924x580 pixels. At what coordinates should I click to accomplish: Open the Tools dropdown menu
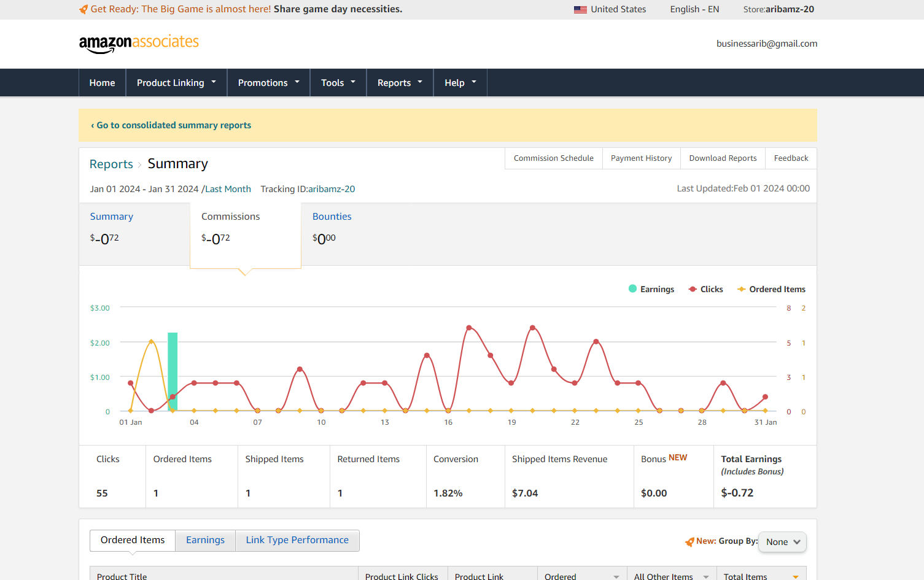[x=338, y=83]
